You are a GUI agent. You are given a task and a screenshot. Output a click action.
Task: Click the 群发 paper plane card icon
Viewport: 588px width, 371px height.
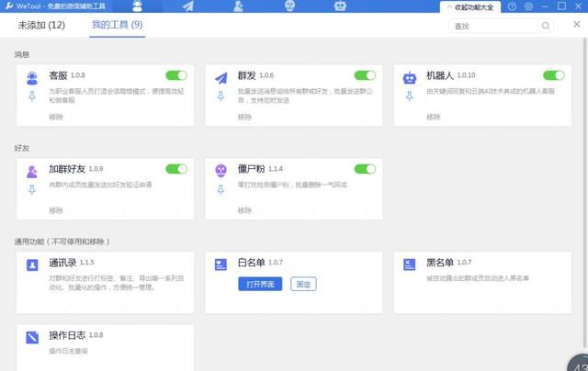tap(220, 78)
